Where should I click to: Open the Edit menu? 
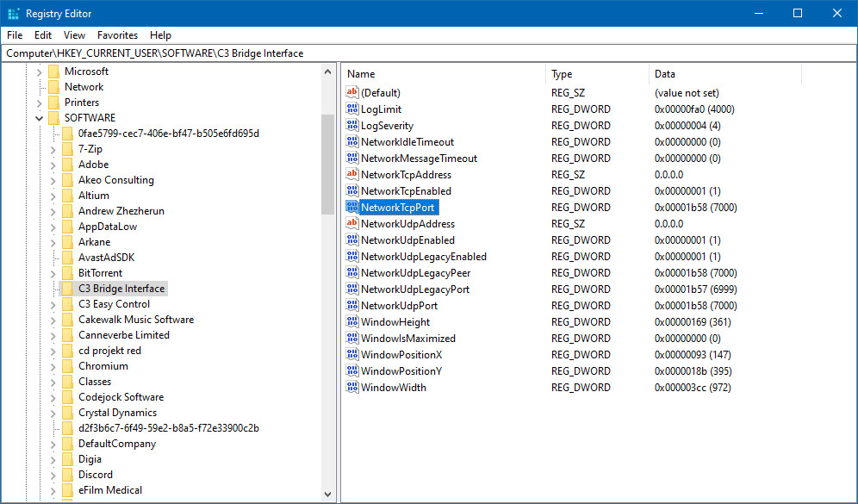(x=43, y=35)
